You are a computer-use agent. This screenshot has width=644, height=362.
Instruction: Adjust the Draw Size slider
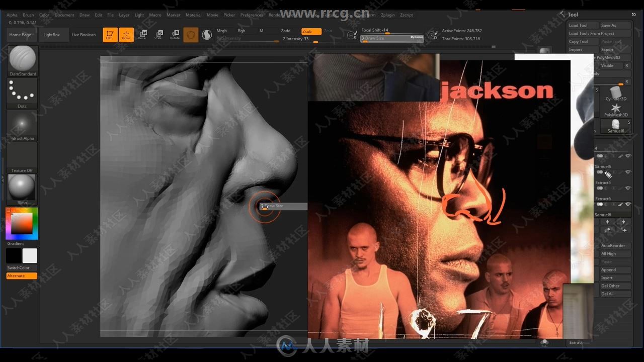pyautogui.click(x=392, y=38)
